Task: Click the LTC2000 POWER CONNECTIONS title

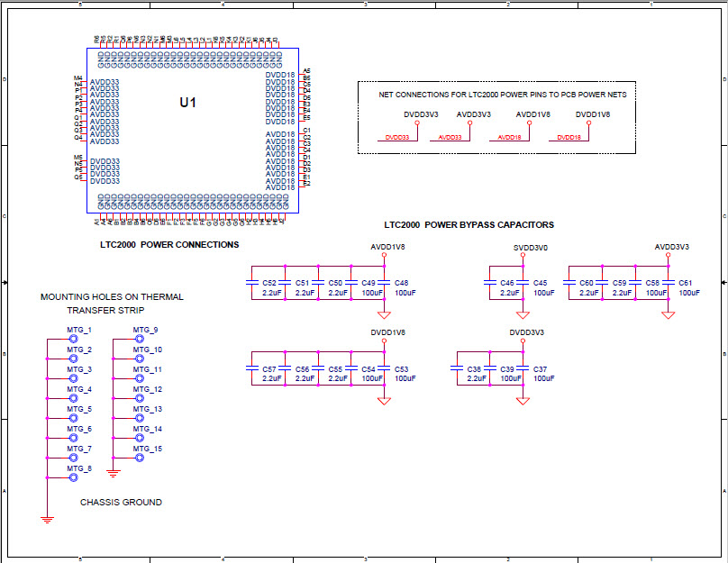Action: 168,244
